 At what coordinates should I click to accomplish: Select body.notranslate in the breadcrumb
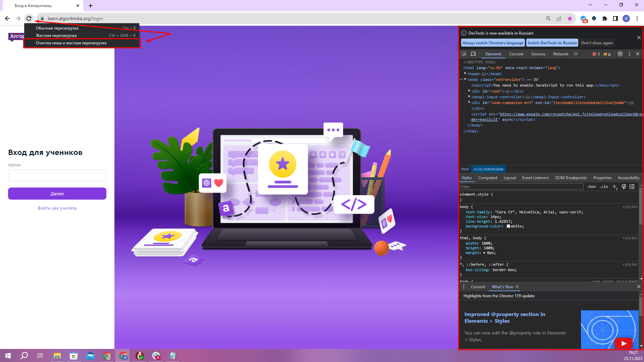click(488, 169)
